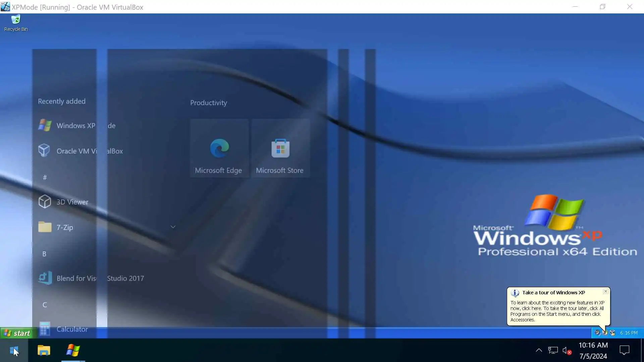Click the Take a tour of Windows XP balloon
Viewport: 644px width, 362px height.
point(557,308)
